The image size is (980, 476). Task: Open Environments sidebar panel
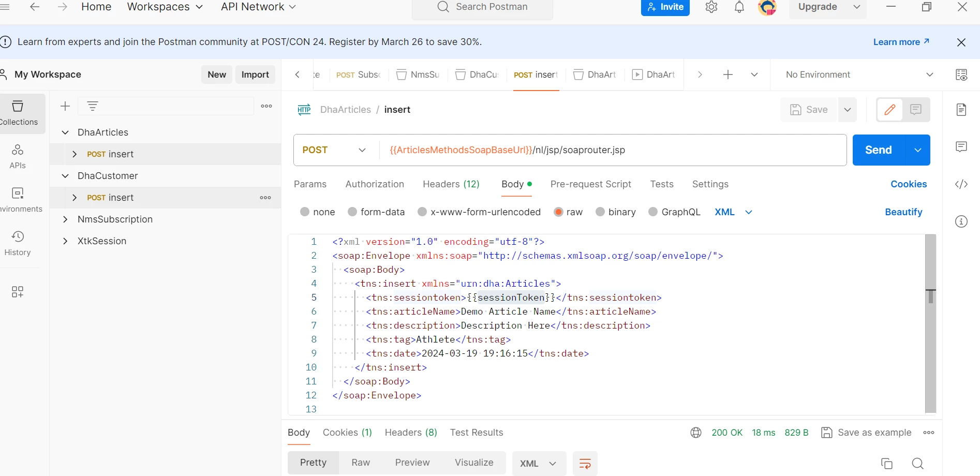coord(19,200)
